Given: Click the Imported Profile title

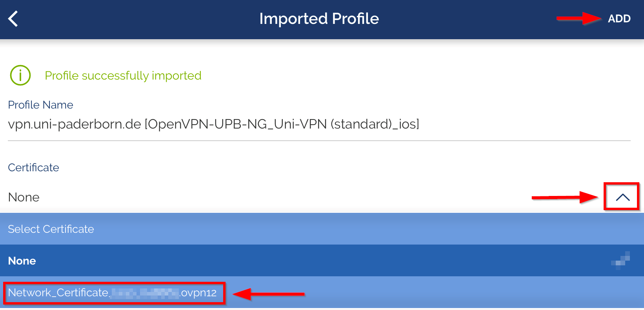Looking at the screenshot, I should [x=319, y=19].
